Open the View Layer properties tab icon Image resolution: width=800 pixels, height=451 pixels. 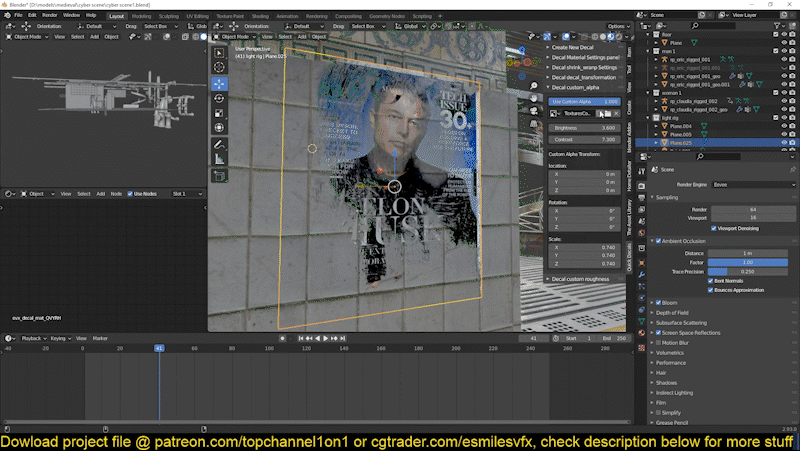click(x=641, y=210)
